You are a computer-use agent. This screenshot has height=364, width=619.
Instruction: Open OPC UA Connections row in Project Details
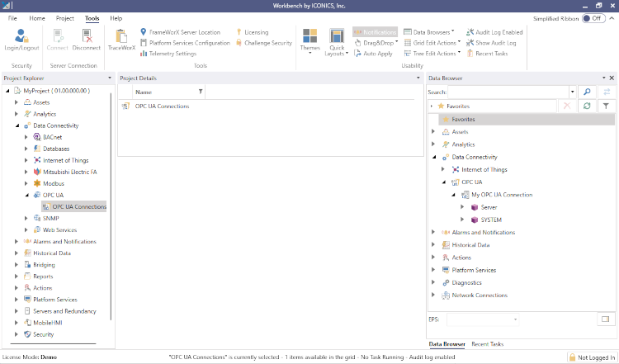[163, 106]
